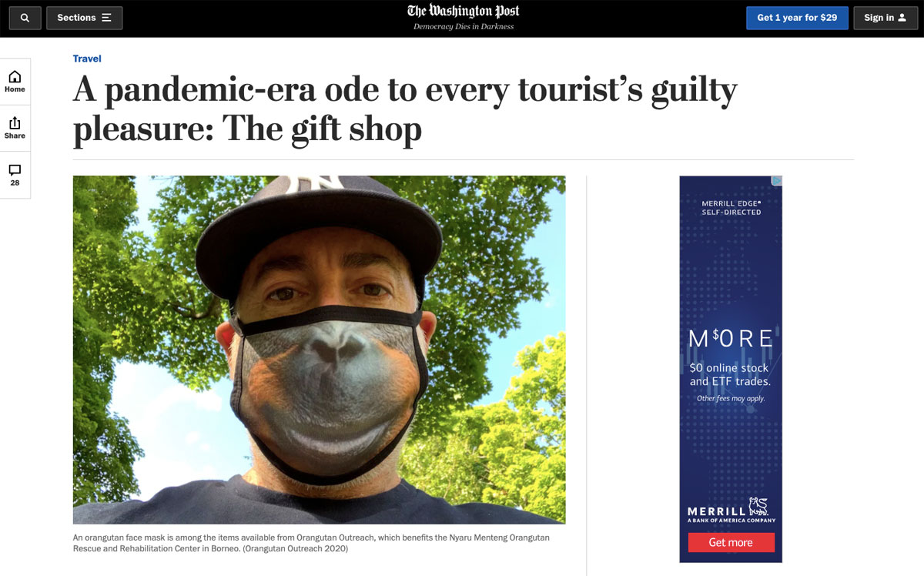Go to The Washington Post homepage logo
The height and width of the screenshot is (576, 924).
tap(463, 12)
